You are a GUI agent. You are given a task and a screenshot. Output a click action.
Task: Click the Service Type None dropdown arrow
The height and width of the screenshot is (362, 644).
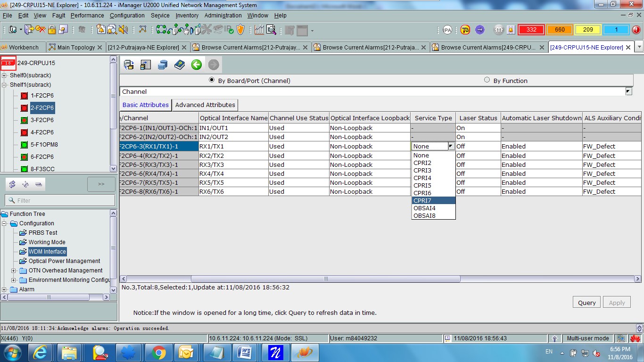(x=451, y=146)
